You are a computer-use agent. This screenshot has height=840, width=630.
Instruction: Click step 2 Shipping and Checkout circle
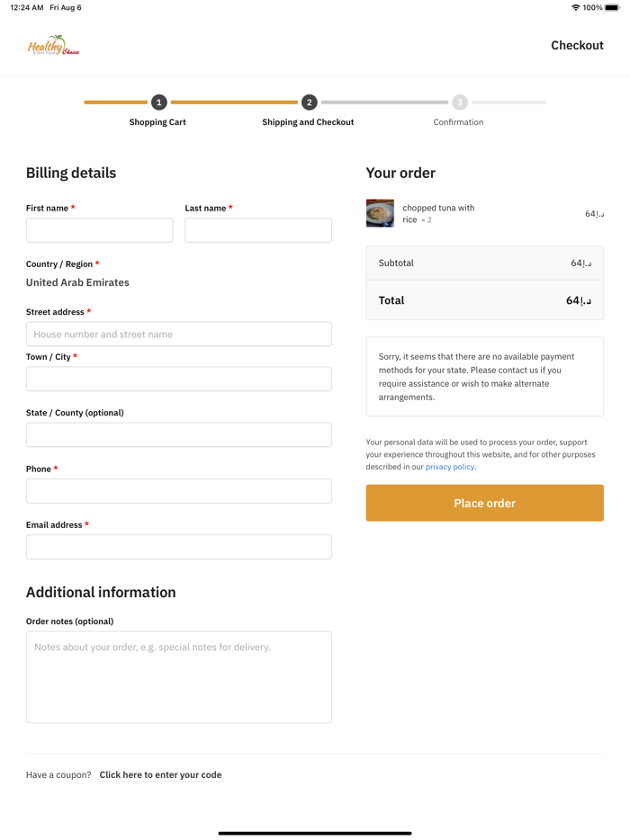pyautogui.click(x=309, y=103)
